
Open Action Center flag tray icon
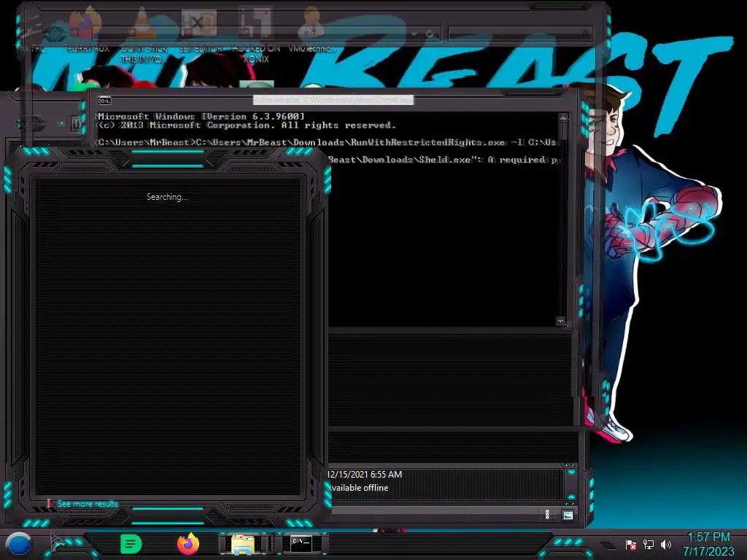click(x=631, y=544)
